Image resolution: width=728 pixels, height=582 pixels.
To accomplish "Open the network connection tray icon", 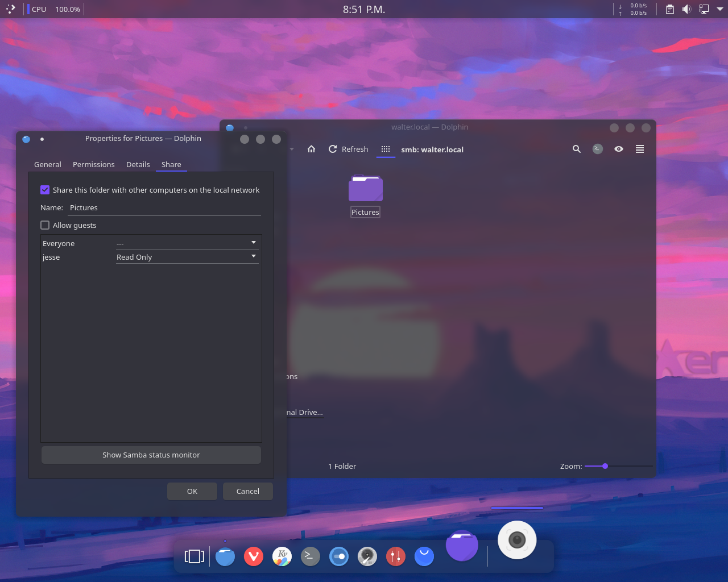I will (x=704, y=9).
